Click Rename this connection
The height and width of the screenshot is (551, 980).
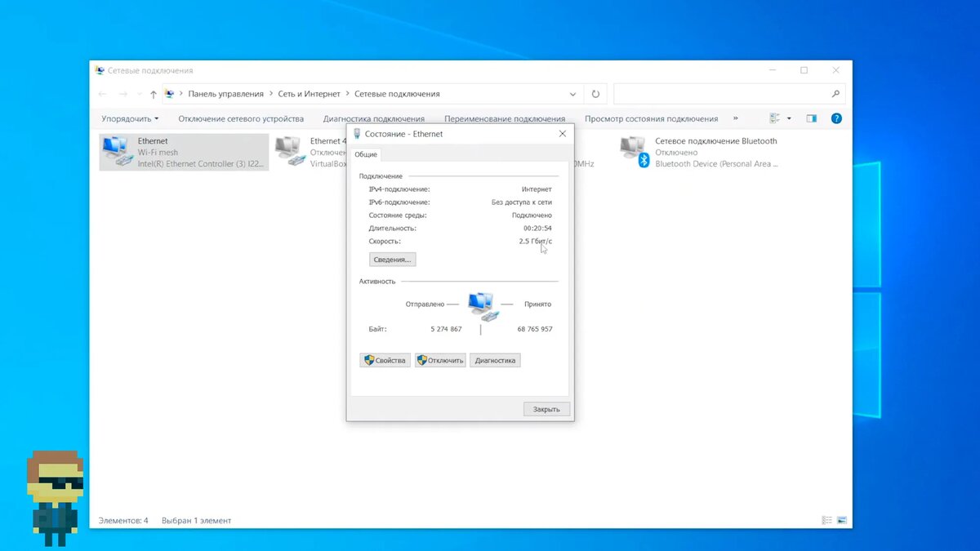505,118
